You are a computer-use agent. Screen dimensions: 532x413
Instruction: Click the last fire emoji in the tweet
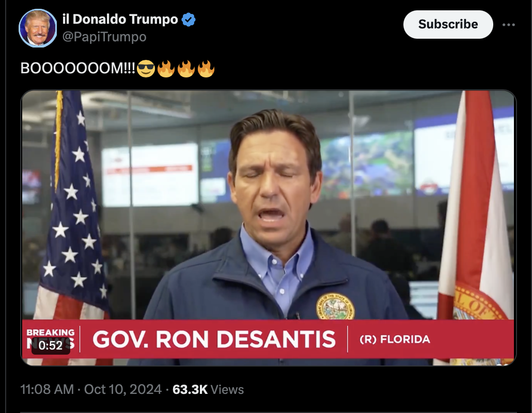coord(206,69)
